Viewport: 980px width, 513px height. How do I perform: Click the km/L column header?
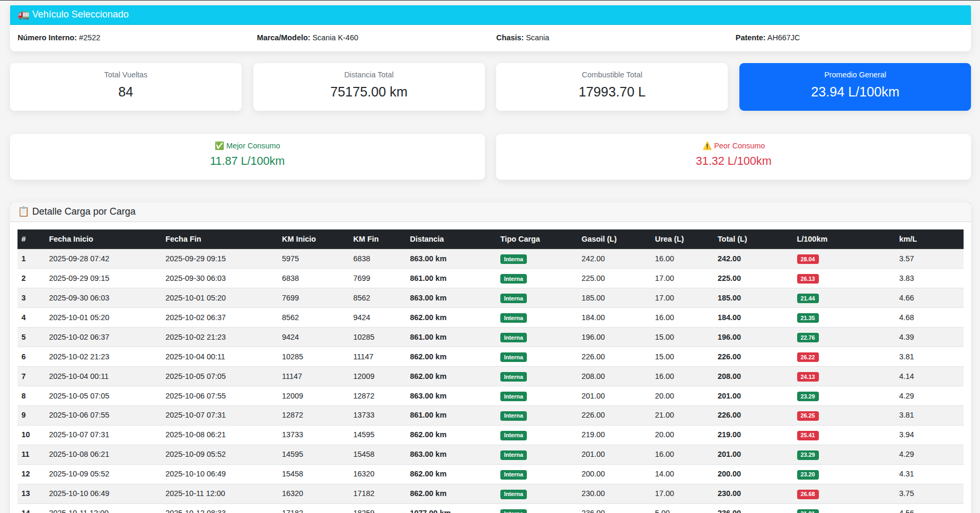(907, 239)
